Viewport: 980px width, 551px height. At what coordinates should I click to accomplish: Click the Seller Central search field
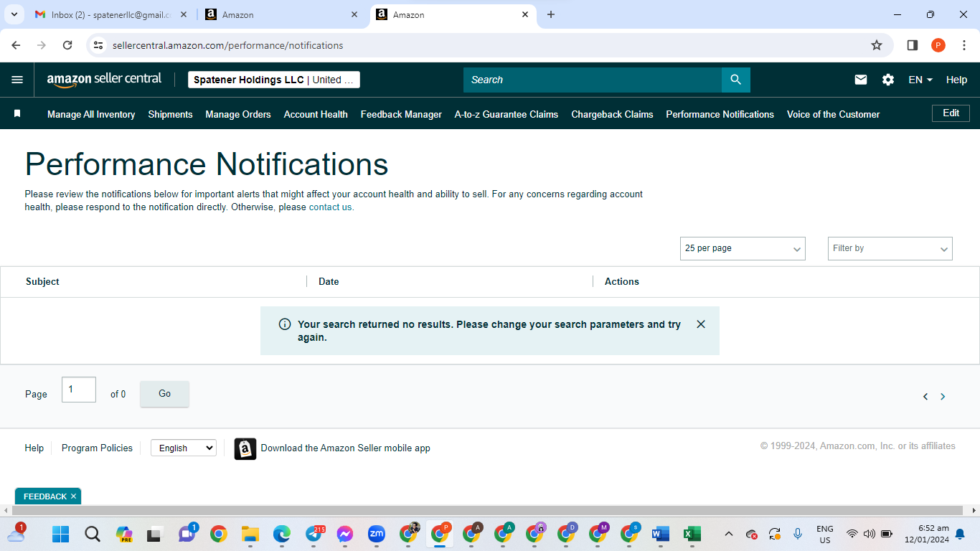click(x=593, y=80)
